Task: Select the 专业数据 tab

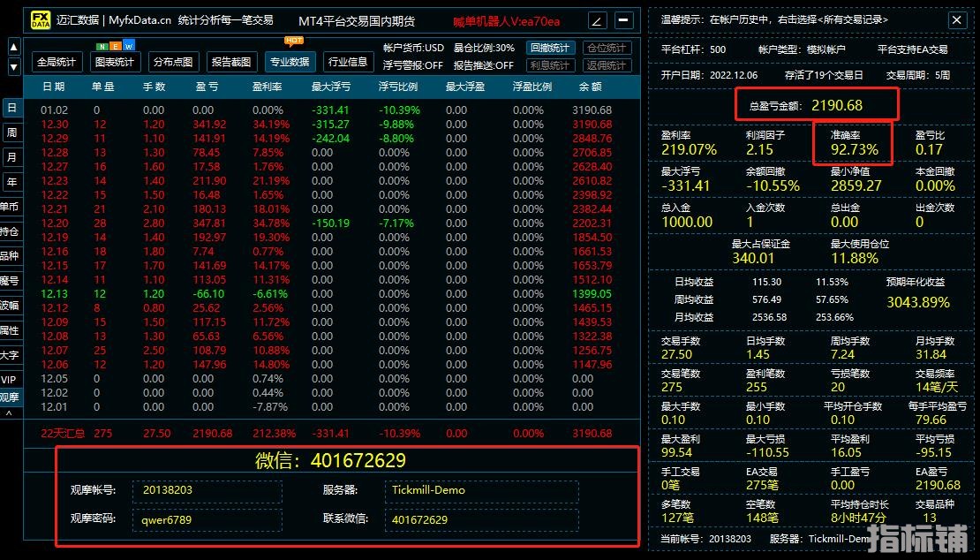Action: [x=290, y=62]
